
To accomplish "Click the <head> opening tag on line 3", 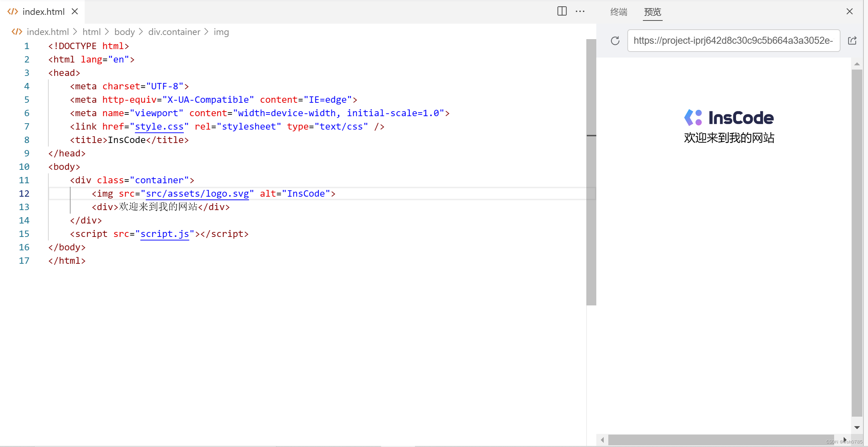I will tap(64, 73).
